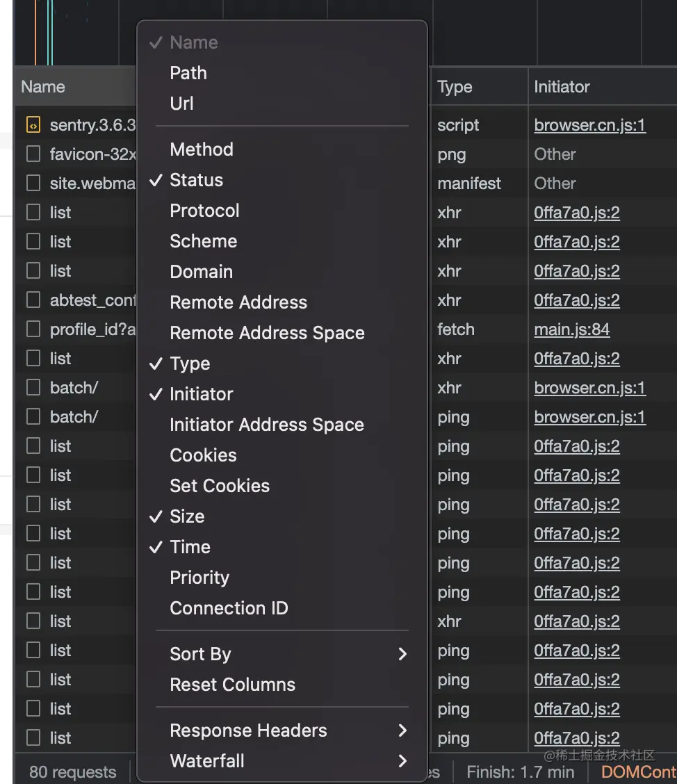Viewport: 677px width, 784px height.
Task: Open browser.cn.js:1 link in sentry row
Action: [589, 125]
